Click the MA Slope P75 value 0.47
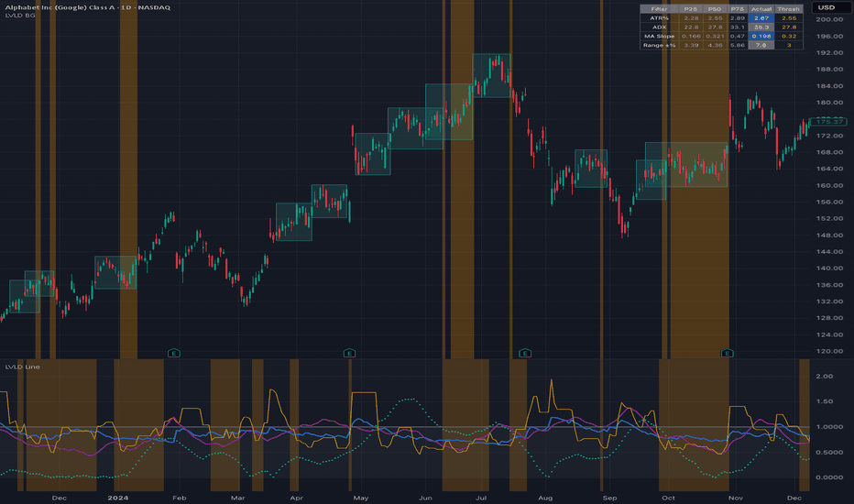 point(738,36)
